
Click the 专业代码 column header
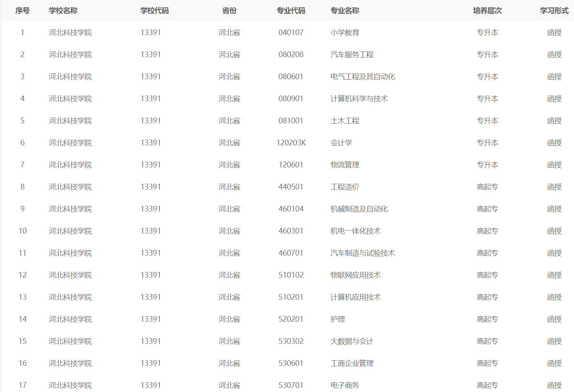tap(291, 11)
